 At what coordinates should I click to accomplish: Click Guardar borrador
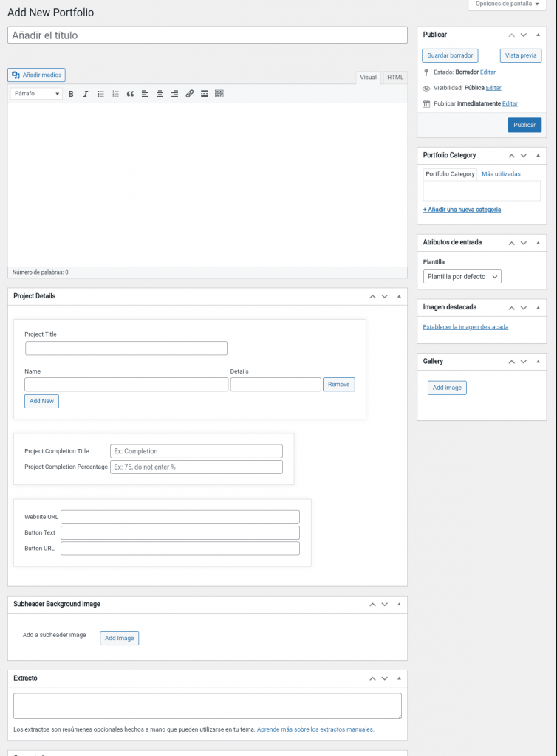450,55
